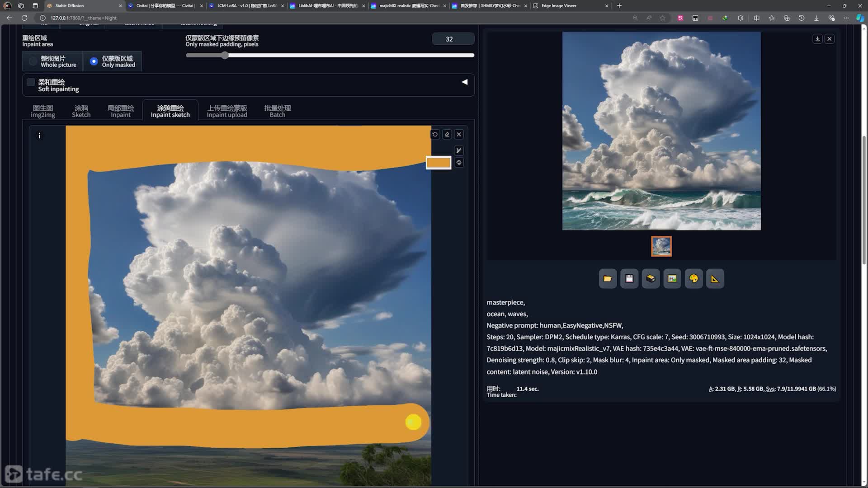Viewport: 868px width, 488px height.
Task: Send generated image to img2img tab
Action: [672, 279]
